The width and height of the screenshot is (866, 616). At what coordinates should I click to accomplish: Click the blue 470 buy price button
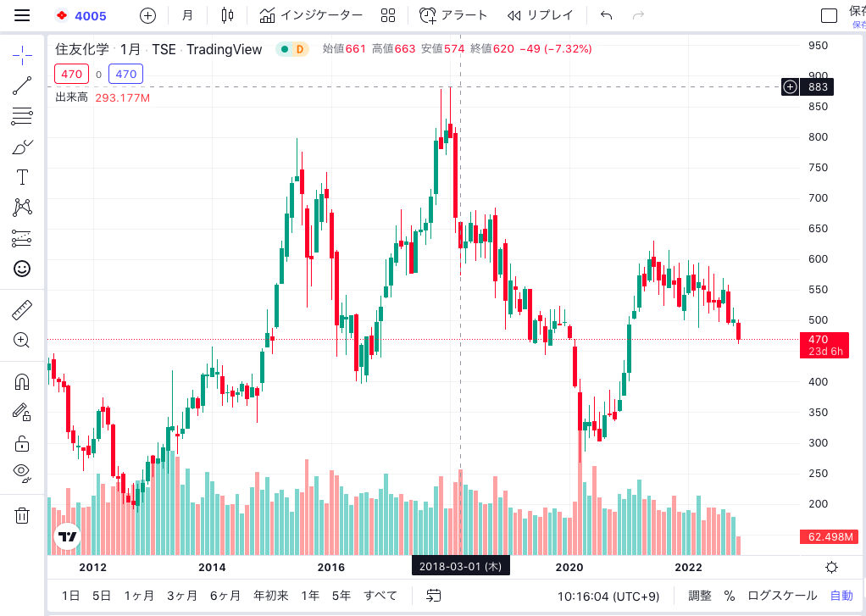point(126,74)
